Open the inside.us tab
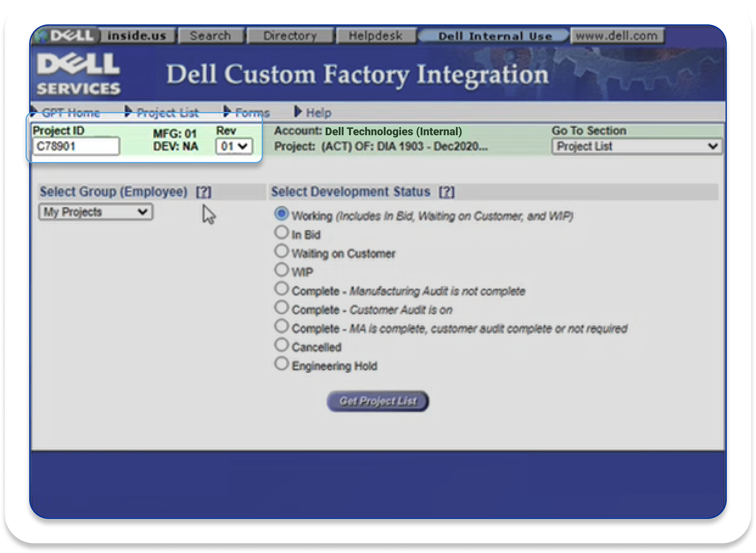 (138, 36)
